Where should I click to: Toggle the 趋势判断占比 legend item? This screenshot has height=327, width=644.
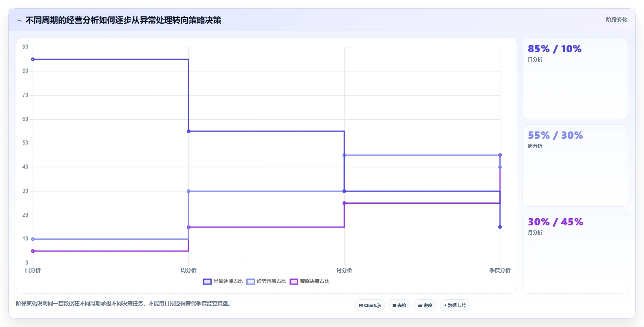point(266,281)
